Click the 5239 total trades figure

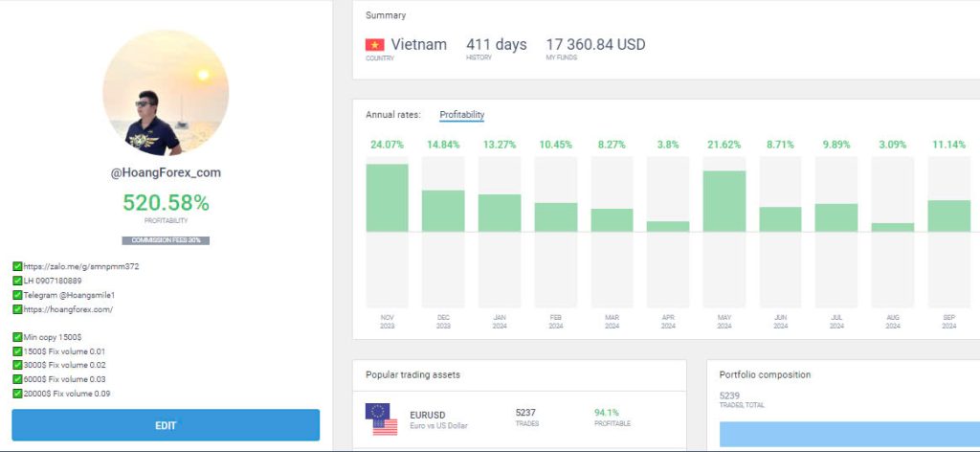(x=729, y=395)
